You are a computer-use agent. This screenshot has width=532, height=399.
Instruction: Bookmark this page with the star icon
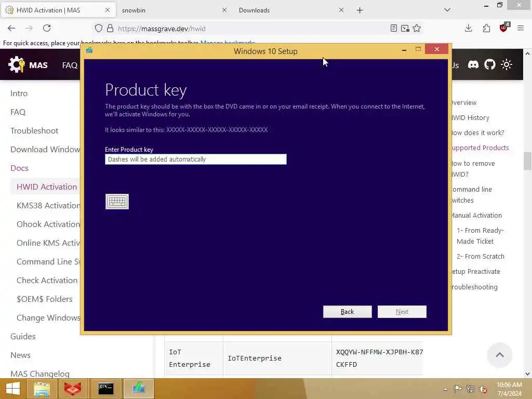click(x=417, y=28)
